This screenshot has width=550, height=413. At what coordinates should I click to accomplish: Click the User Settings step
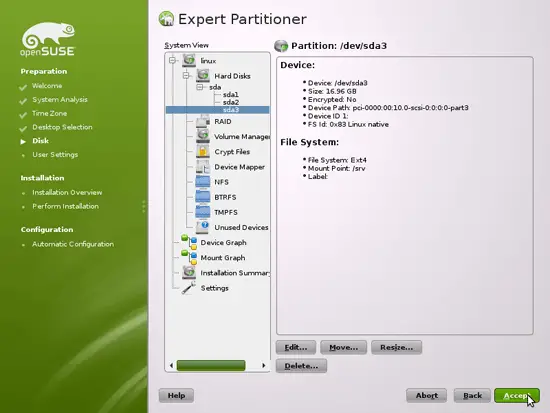coord(55,155)
